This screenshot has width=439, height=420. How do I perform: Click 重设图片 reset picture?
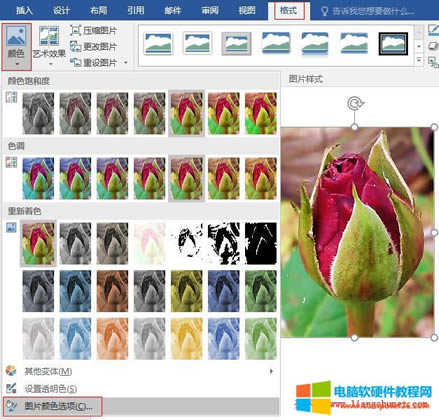pos(94,62)
